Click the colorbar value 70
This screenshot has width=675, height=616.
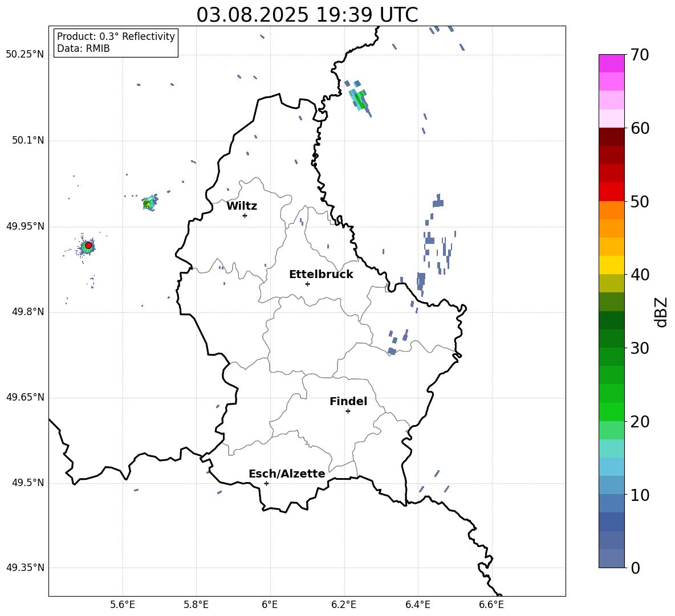click(x=640, y=55)
